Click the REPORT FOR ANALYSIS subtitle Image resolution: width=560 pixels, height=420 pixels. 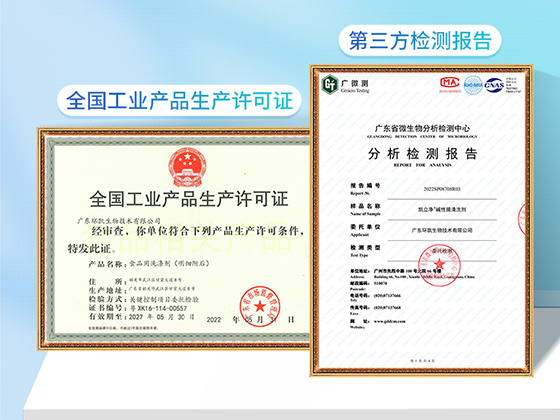pos(422,165)
